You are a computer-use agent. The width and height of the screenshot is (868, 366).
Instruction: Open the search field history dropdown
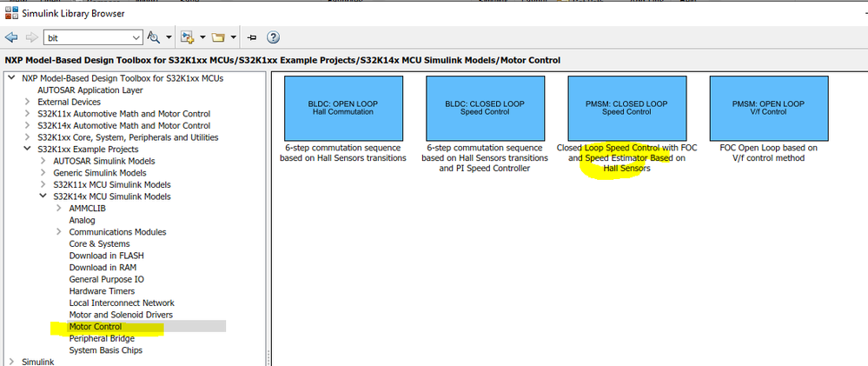click(x=136, y=37)
